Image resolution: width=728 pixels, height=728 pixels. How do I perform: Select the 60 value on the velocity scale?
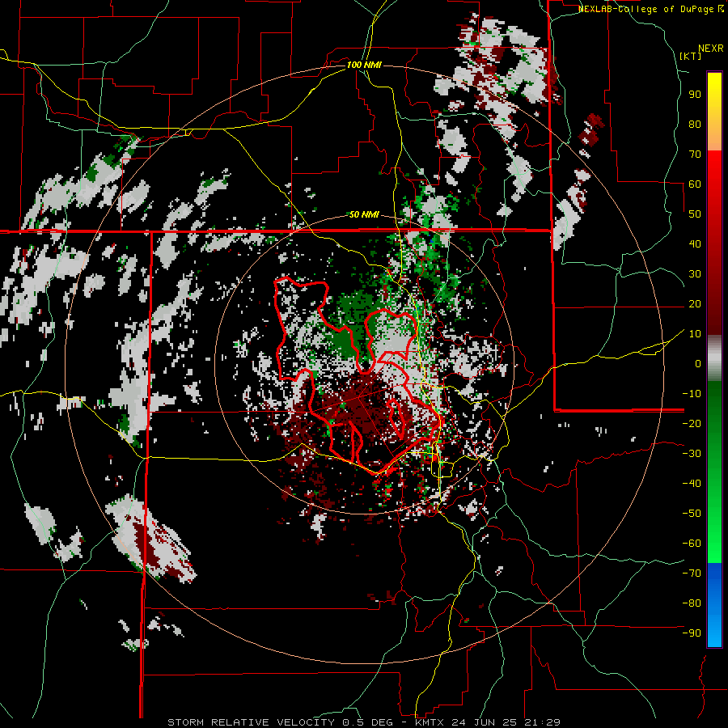(695, 184)
